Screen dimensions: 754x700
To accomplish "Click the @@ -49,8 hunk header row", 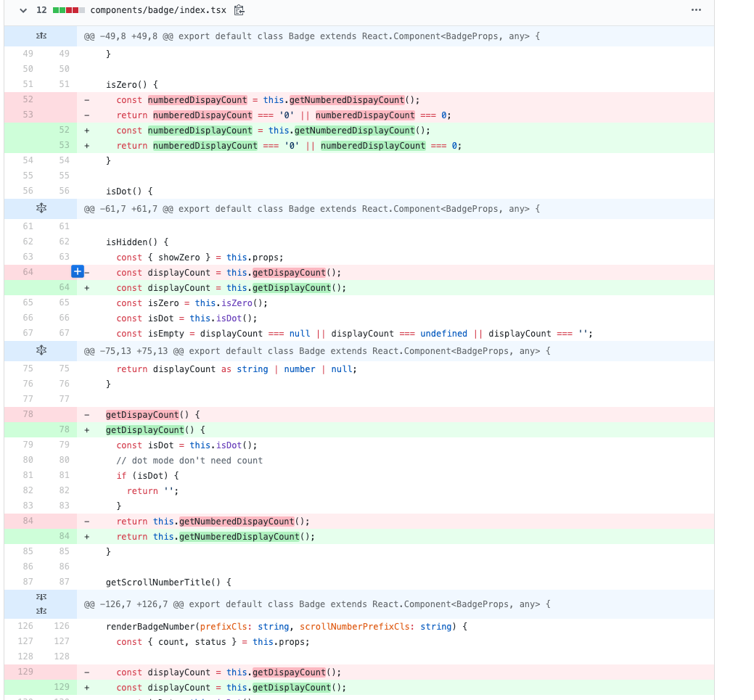I will [x=290, y=35].
